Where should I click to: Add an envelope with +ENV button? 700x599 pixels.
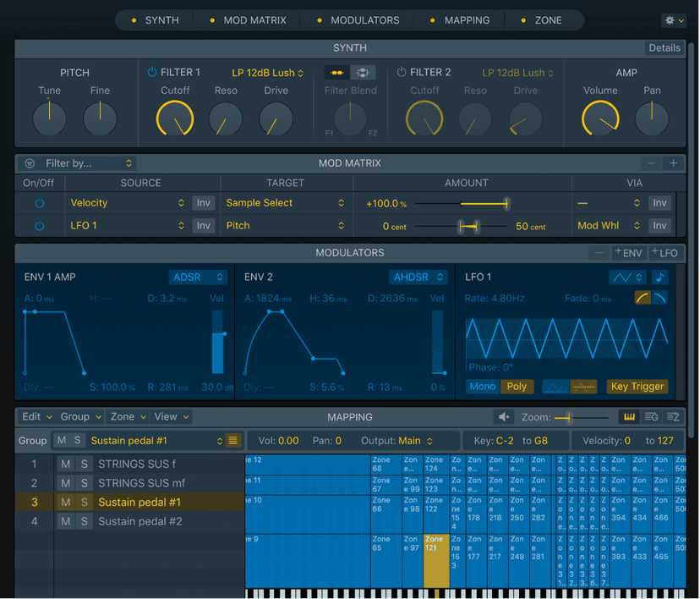coord(628,253)
